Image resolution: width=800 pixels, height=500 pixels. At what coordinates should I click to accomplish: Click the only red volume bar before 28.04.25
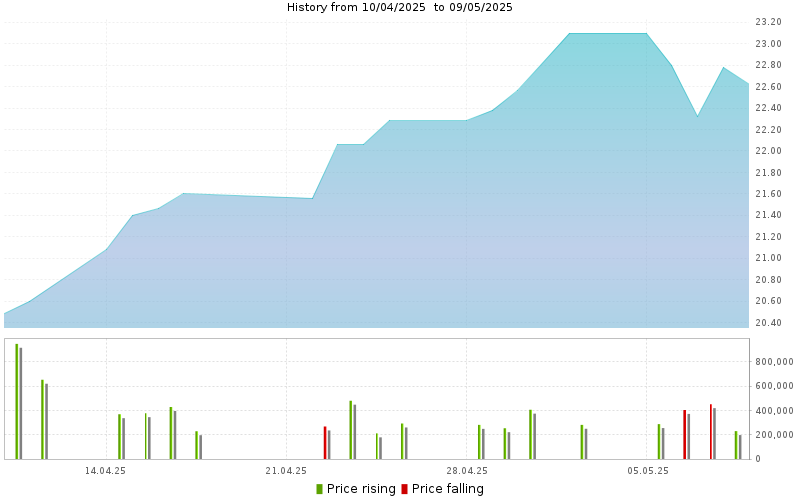pos(325,443)
